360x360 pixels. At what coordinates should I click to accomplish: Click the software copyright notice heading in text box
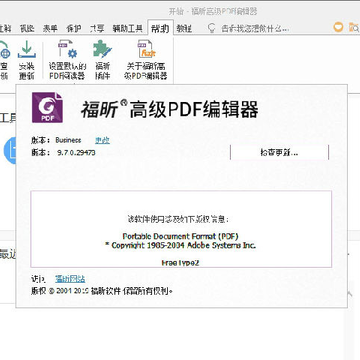178,219
